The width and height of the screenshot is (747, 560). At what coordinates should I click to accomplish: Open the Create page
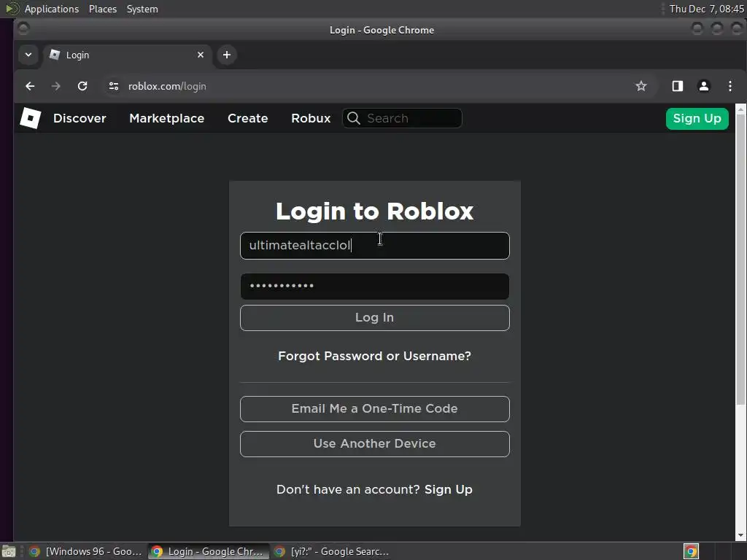(x=248, y=118)
